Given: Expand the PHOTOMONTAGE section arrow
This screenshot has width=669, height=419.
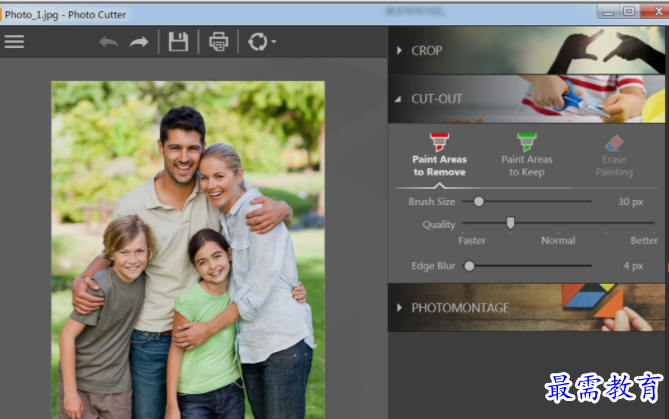Looking at the screenshot, I should tap(399, 308).
